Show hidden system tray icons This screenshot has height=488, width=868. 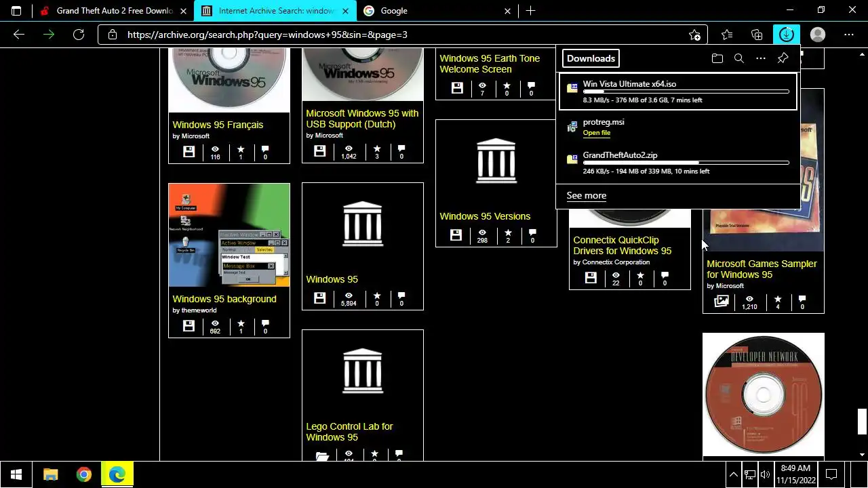click(733, 474)
